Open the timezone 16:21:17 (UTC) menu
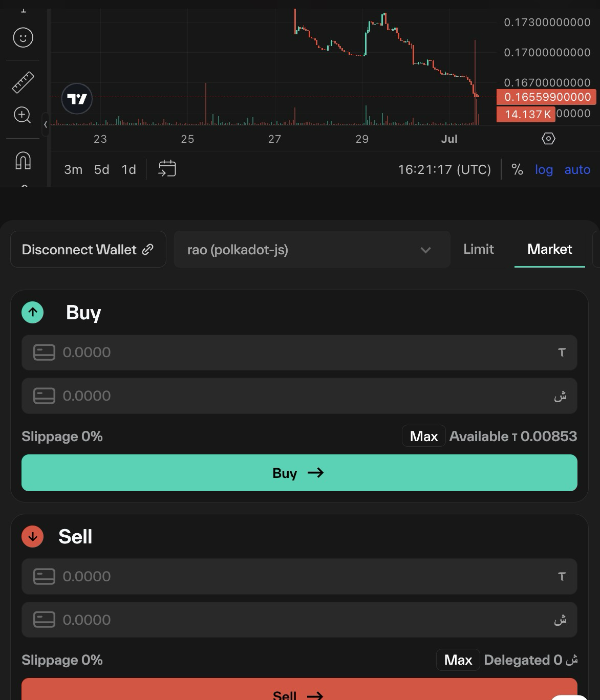 444,169
